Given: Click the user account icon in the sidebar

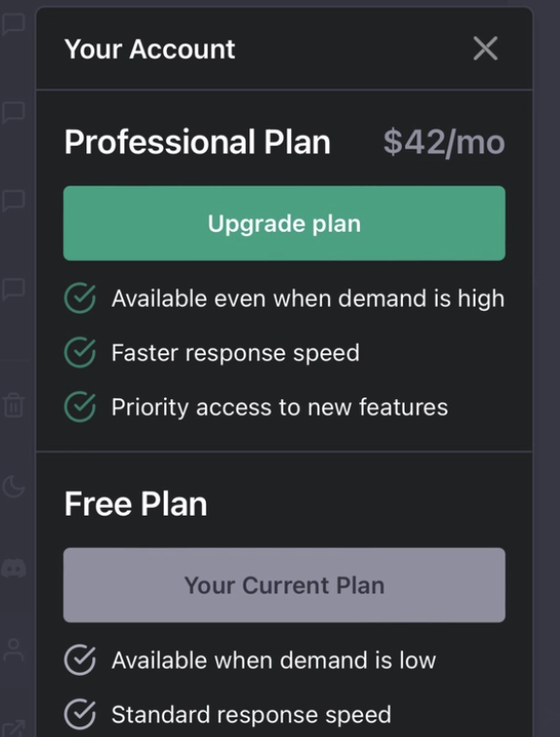Looking at the screenshot, I should coord(14,650).
